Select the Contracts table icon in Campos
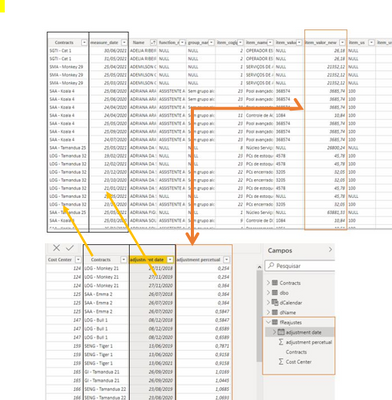 click(275, 283)
